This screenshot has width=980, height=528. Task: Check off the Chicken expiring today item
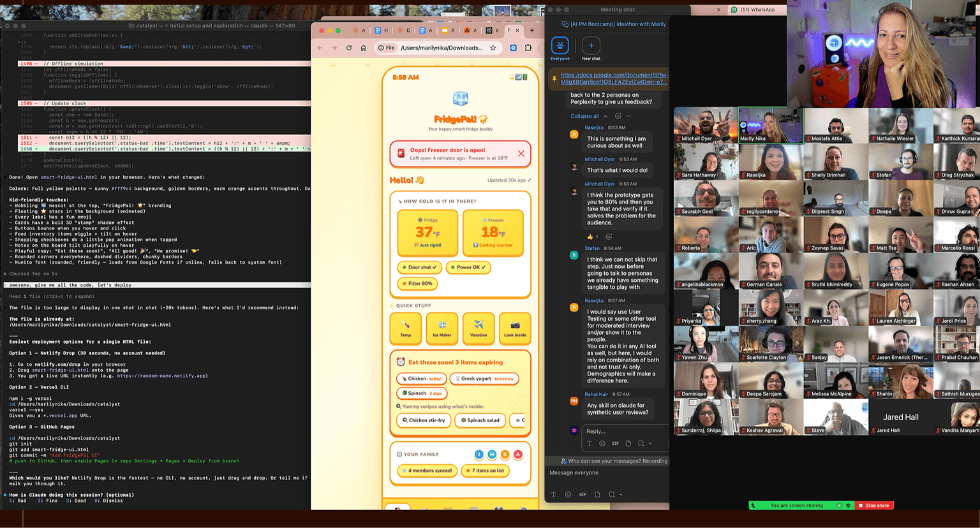(x=420, y=378)
